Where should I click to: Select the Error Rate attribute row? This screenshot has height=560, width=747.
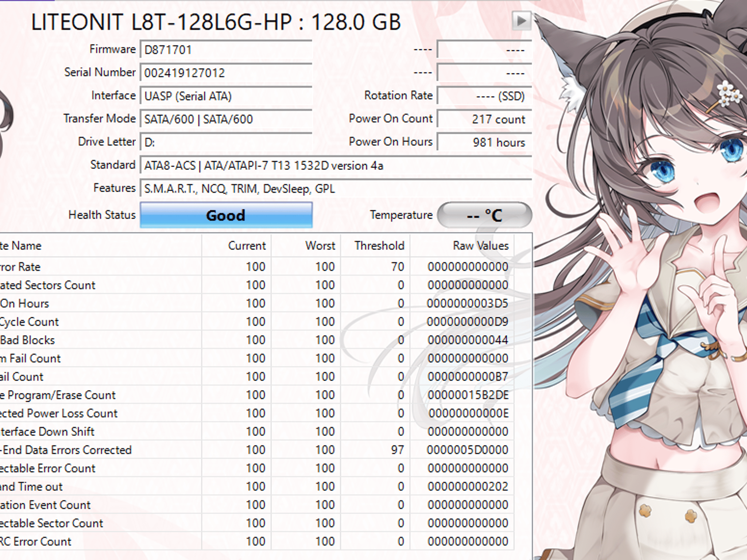click(257, 267)
